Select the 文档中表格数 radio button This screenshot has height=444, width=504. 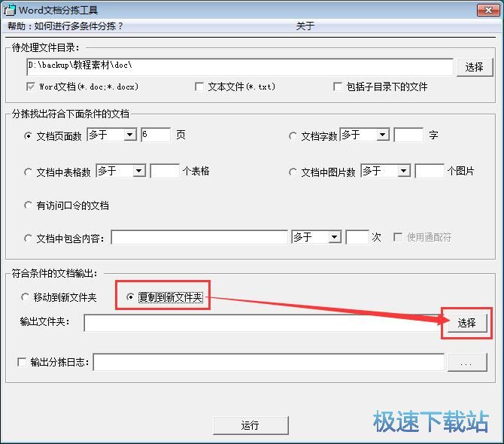pyautogui.click(x=28, y=172)
